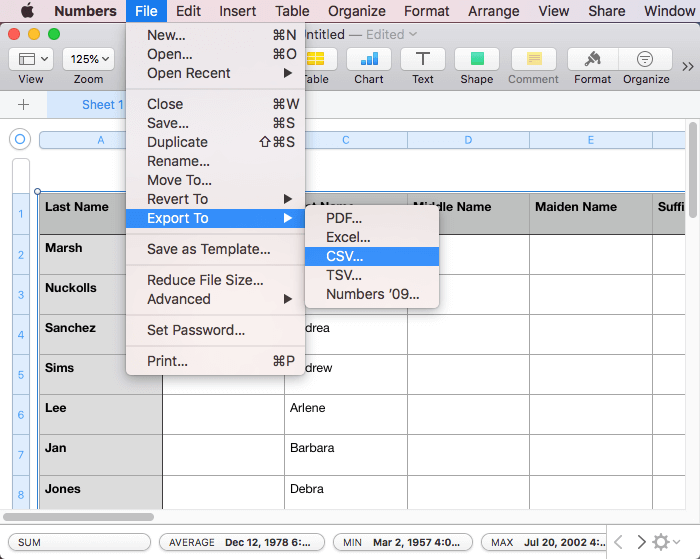Expand the Open Recent submenu
The image size is (700, 559).
(216, 73)
